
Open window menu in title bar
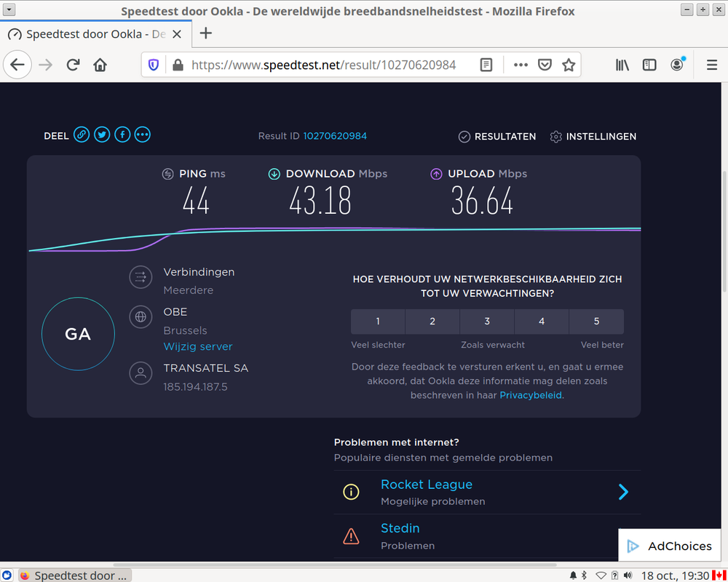(x=9, y=9)
